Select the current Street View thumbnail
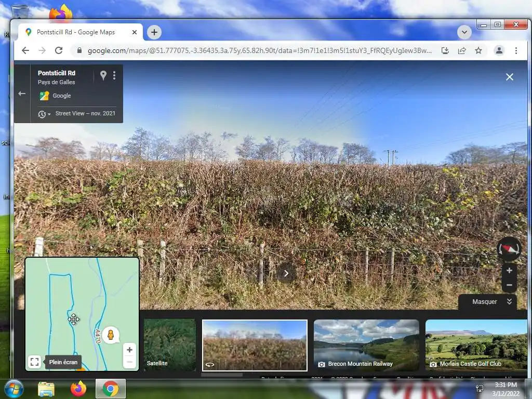Viewport: 532px width, 399px height. pos(255,345)
